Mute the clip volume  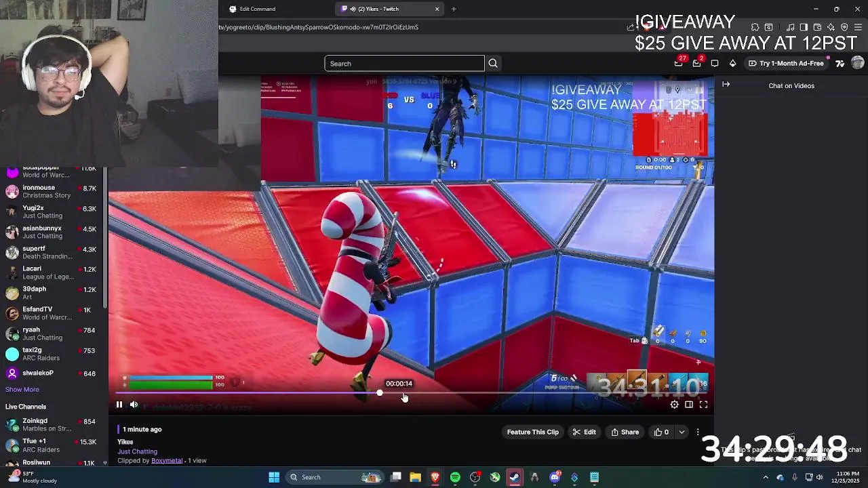tap(134, 405)
